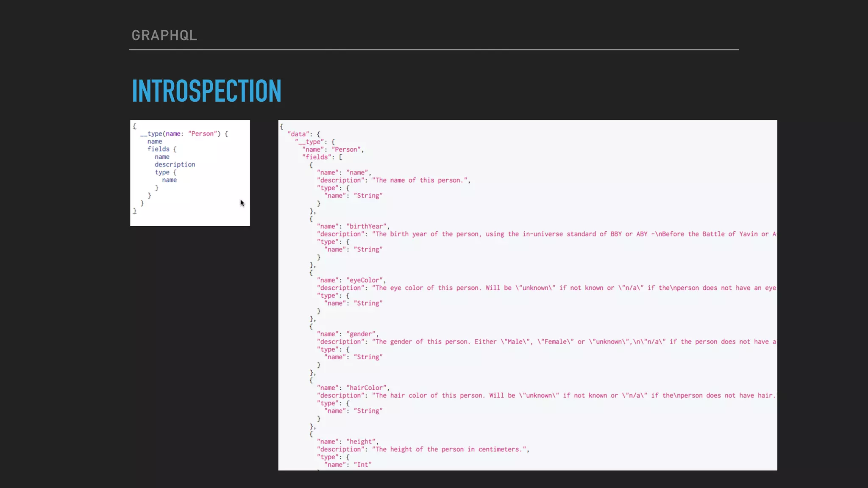Image resolution: width=868 pixels, height=488 pixels.
Task: Click the "name": "gender" entry
Action: 348,334
